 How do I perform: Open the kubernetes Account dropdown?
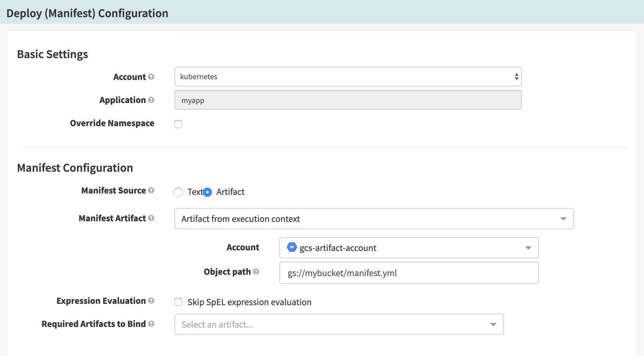pos(347,77)
